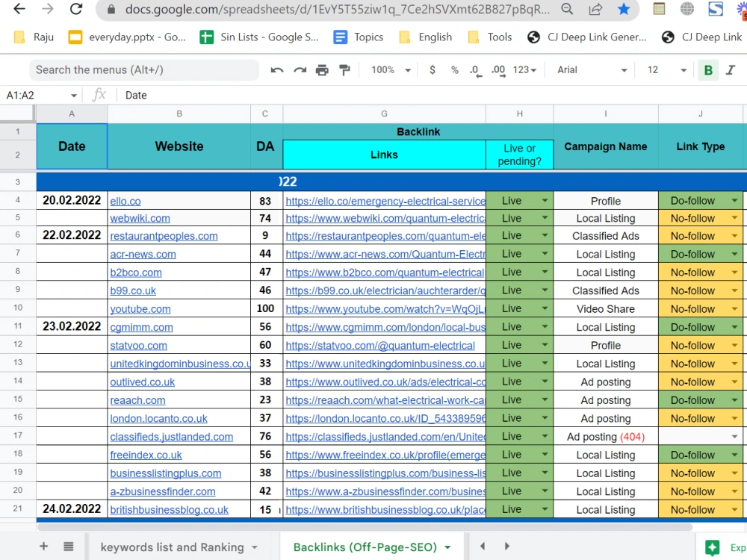Open the all sheets list

pos(69,547)
